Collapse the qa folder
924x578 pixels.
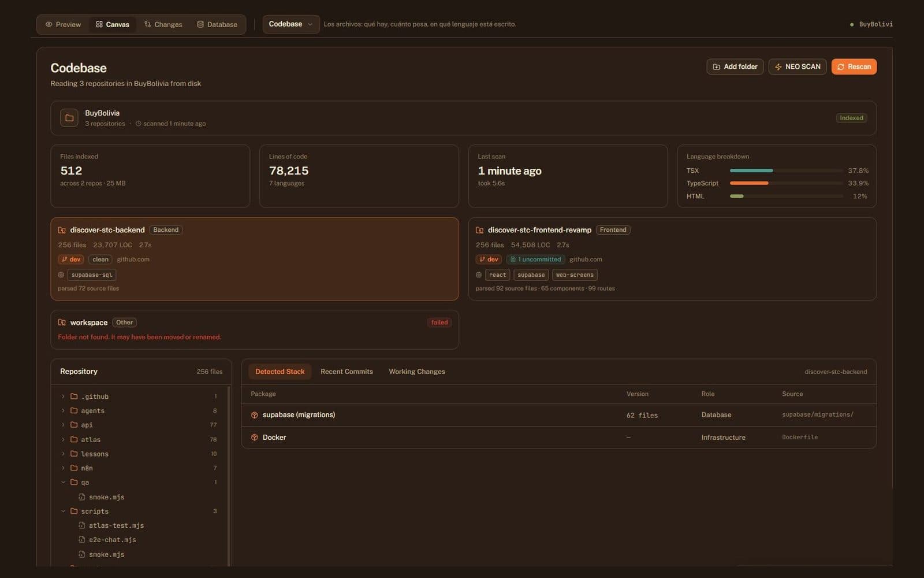pyautogui.click(x=63, y=482)
